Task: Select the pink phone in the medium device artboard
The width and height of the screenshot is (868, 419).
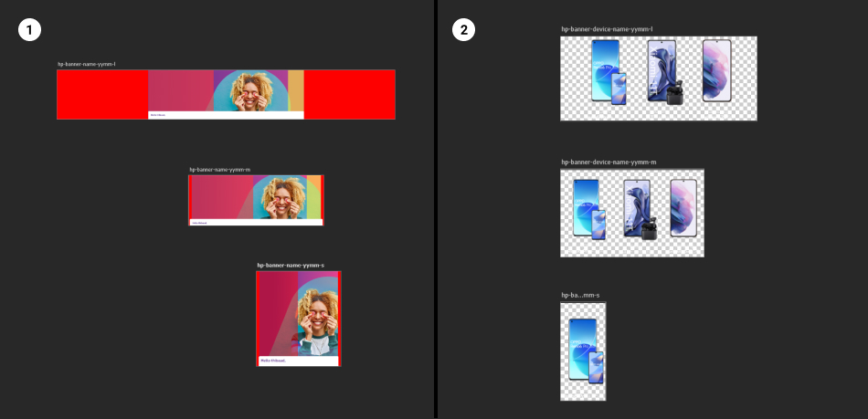Action: 683,208
